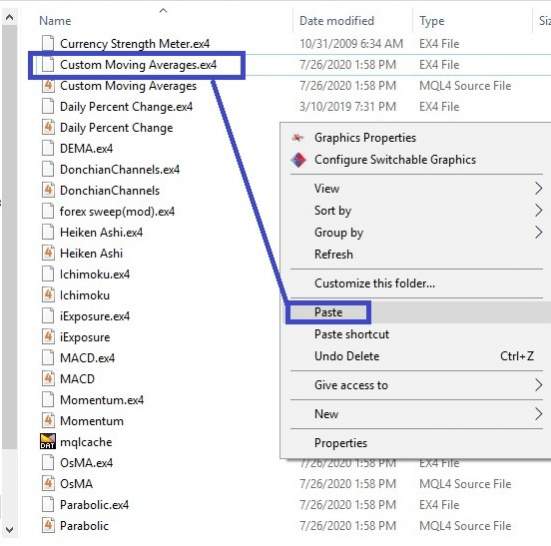Click the MACD MQL4 source file icon
This screenshot has width=551, height=546.
click(x=48, y=379)
